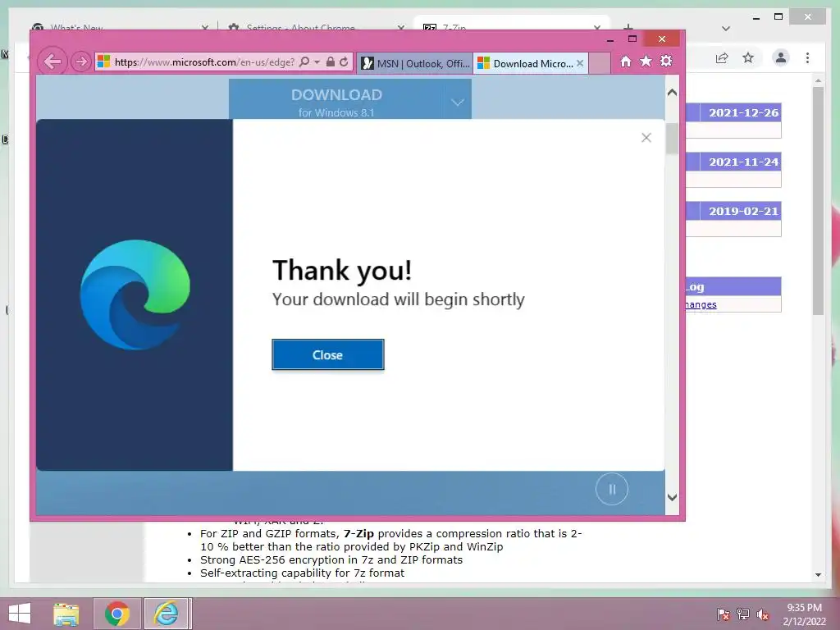Screen dimensions: 840x630
Task: Close the Internet Explorer window
Action: [x=662, y=39]
